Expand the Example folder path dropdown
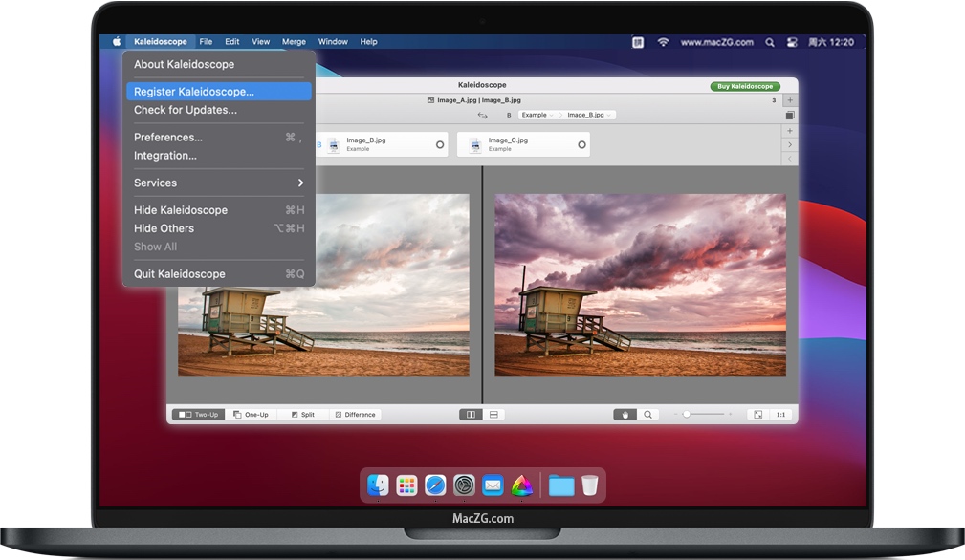Image resolution: width=965 pixels, height=560 pixels. pos(537,115)
